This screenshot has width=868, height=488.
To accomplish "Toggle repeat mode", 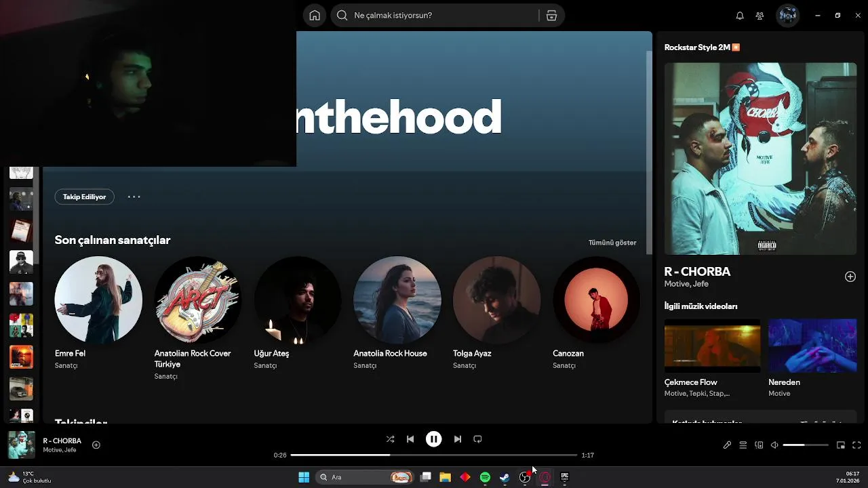I will point(477,439).
